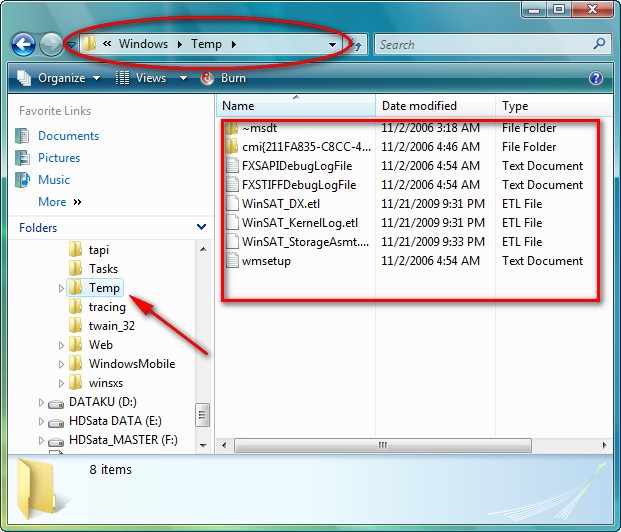Click the horizontal scrollbar left arrow
This screenshot has height=532, width=621.
[224, 445]
